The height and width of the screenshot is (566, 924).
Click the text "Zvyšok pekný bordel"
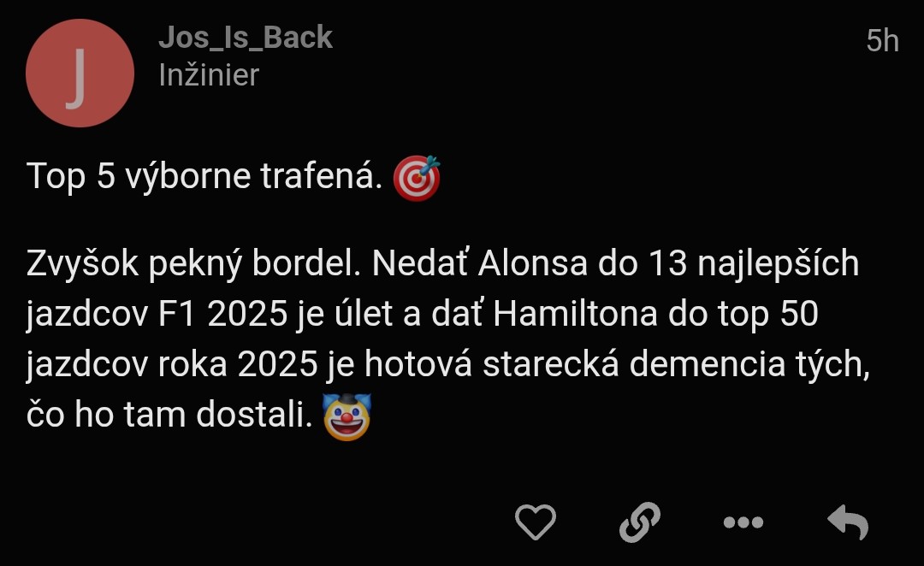click(x=193, y=263)
